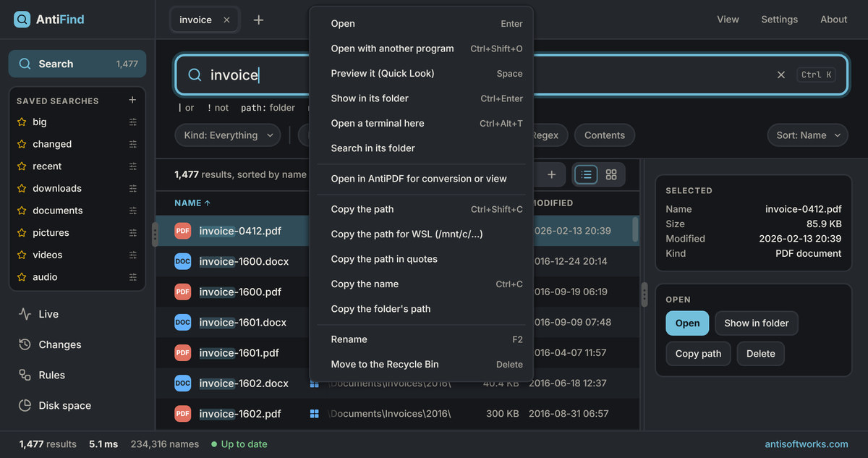Select Copy the path in quotes
Viewport: 868px width, 458px height.
[x=421, y=259]
